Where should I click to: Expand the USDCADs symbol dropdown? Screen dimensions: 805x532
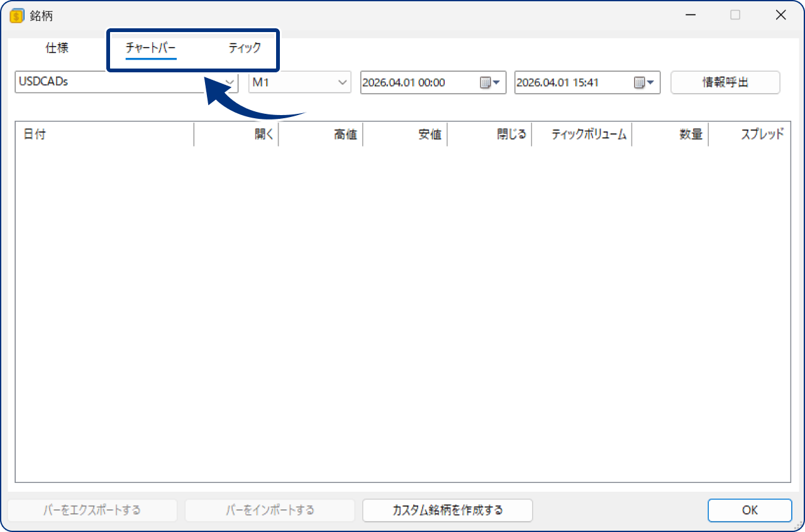point(230,82)
